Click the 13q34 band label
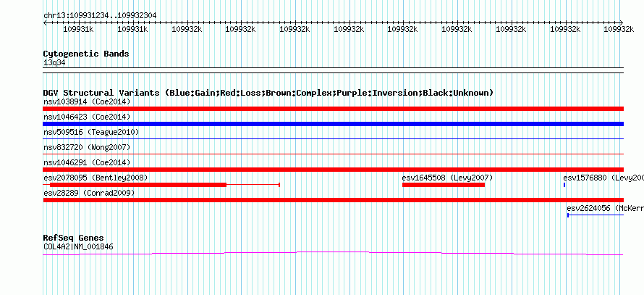Screen dimensions: 644x295 click(x=54, y=63)
